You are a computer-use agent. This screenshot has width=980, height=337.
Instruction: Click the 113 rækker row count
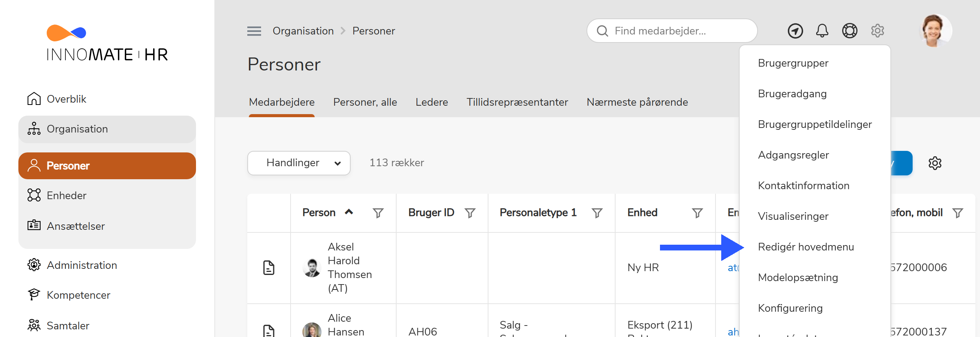(397, 163)
